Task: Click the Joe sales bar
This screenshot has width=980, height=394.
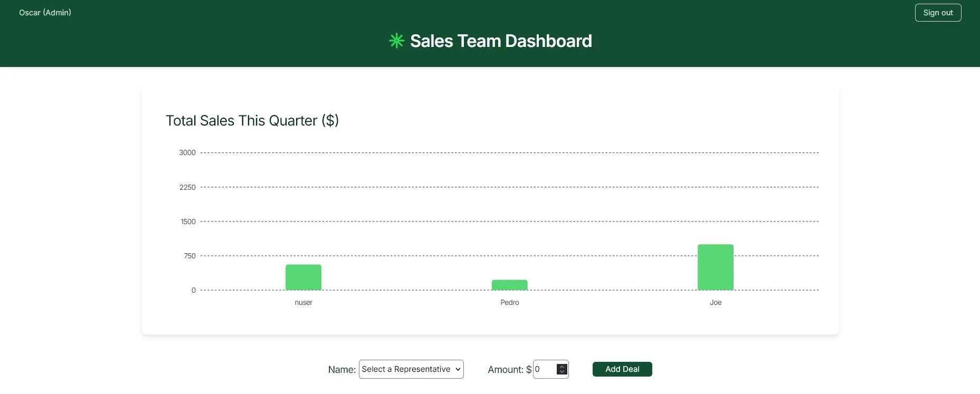Action: (x=716, y=267)
